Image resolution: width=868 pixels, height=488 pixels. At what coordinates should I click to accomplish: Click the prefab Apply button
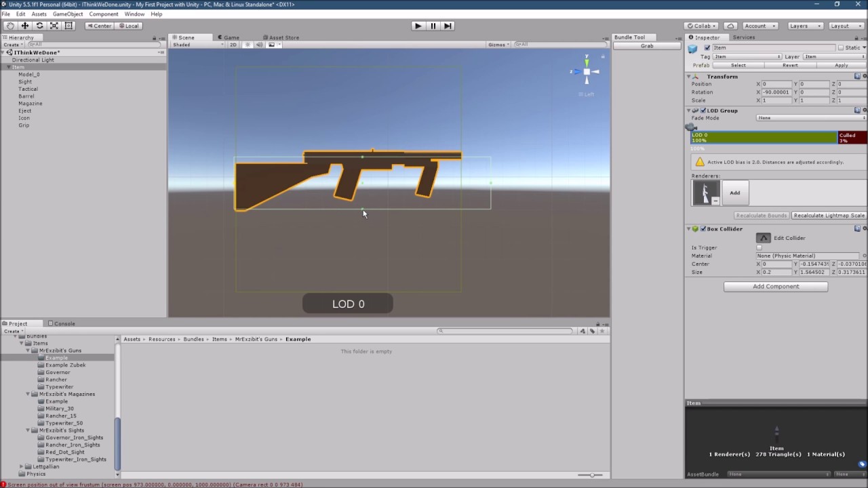click(x=842, y=65)
